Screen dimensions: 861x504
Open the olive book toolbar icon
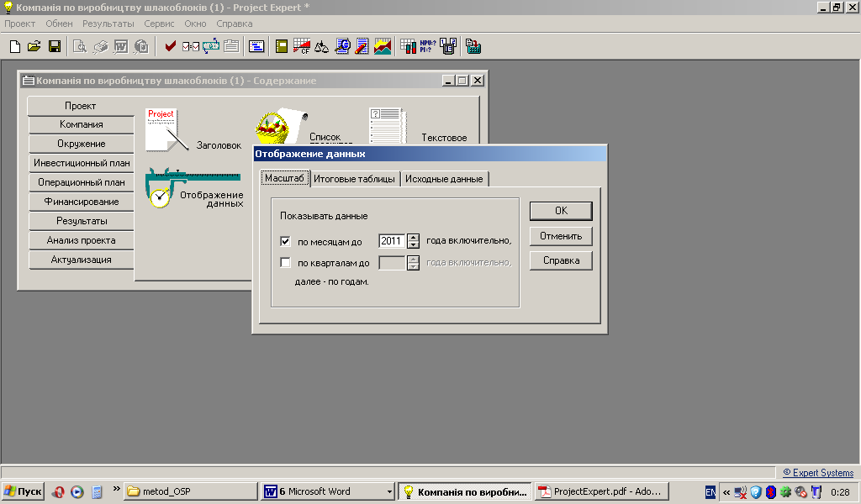click(282, 46)
